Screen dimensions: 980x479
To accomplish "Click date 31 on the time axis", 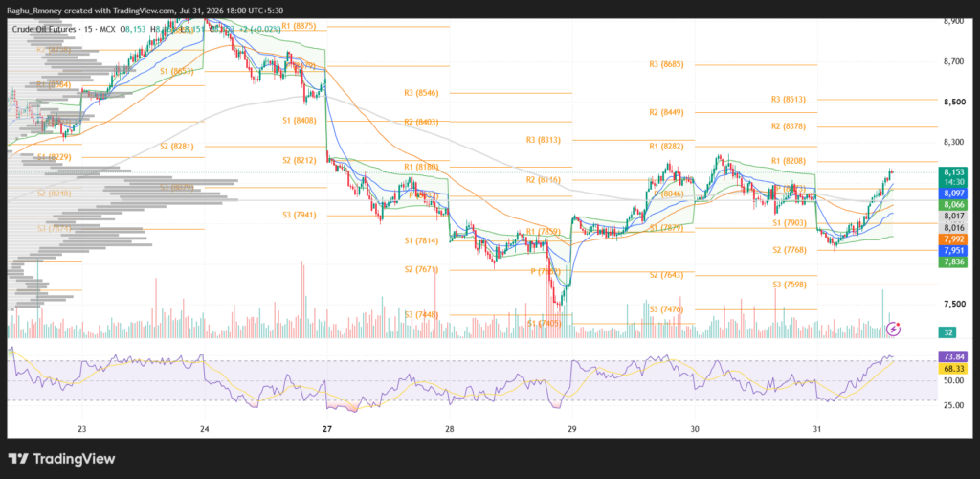I will pyautogui.click(x=817, y=429).
